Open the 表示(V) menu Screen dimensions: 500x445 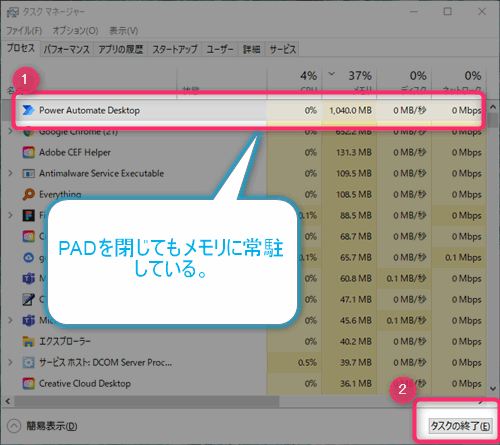pyautogui.click(x=123, y=31)
